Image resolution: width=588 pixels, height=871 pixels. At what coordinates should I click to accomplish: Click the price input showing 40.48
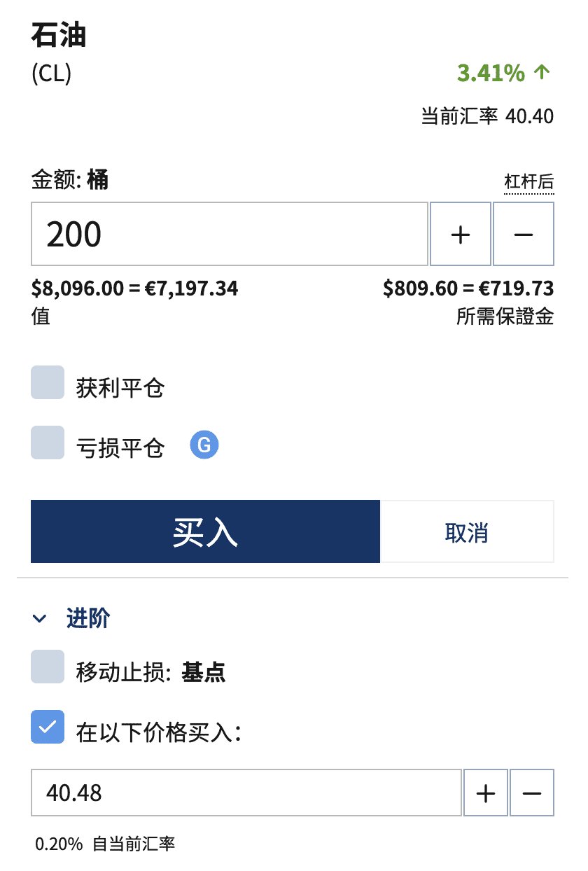[246, 793]
